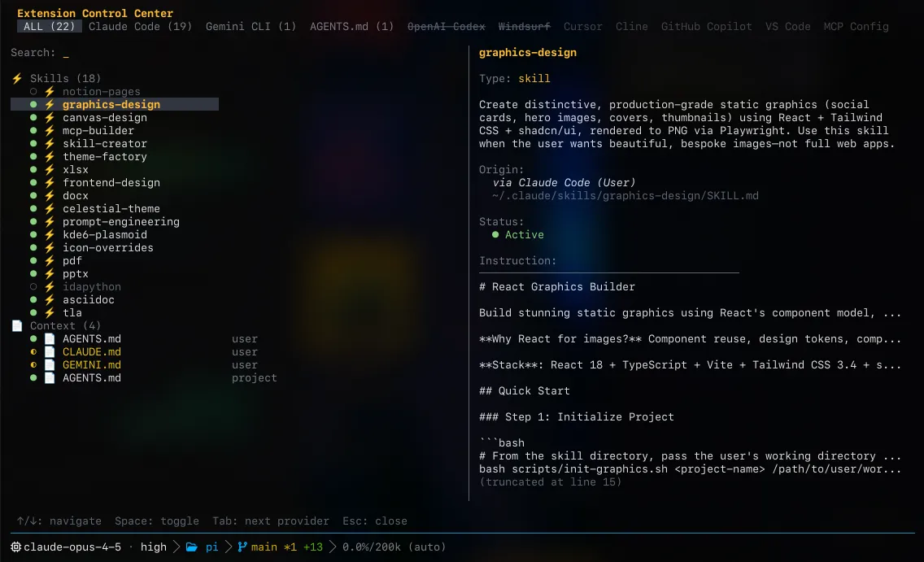
Task: Toggle the mcp-builder active dot
Action: [33, 130]
